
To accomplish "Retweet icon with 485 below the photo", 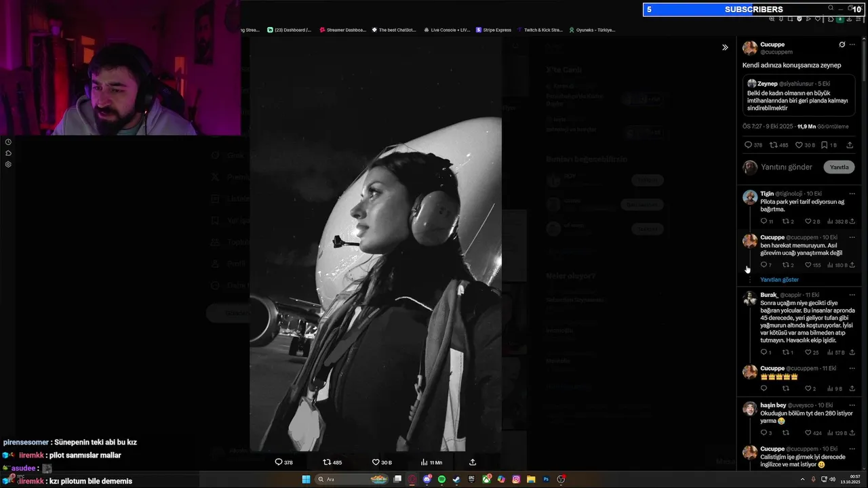I will point(327,462).
